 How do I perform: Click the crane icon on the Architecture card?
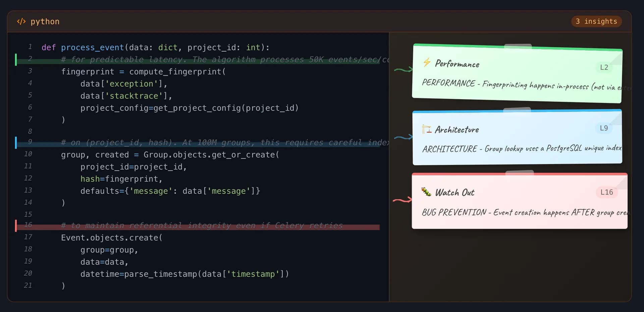(x=426, y=128)
